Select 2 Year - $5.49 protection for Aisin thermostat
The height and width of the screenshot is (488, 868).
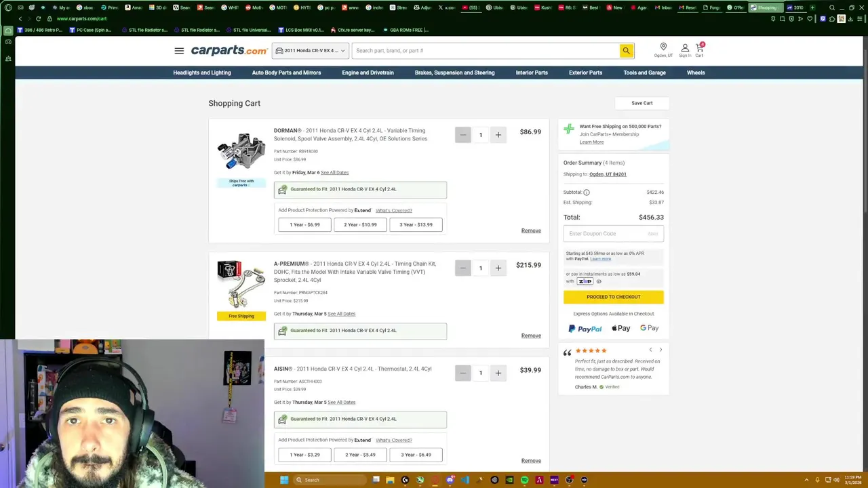click(x=360, y=455)
